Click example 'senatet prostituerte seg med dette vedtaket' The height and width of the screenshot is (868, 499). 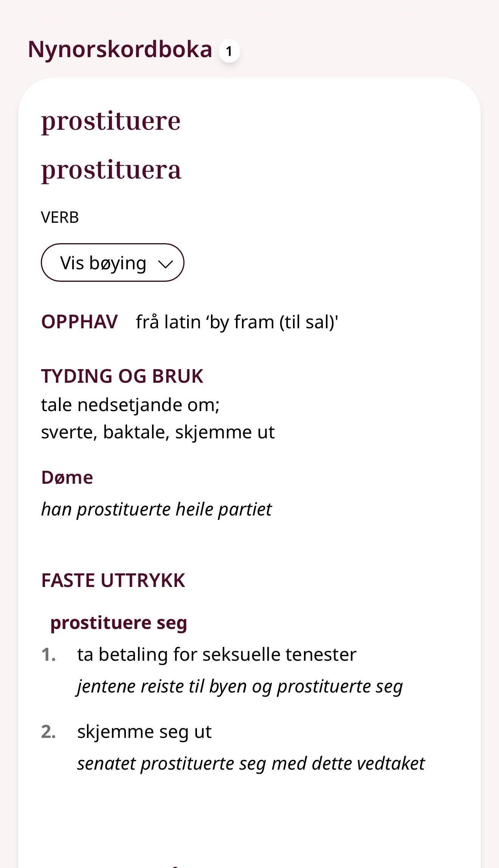(x=251, y=763)
